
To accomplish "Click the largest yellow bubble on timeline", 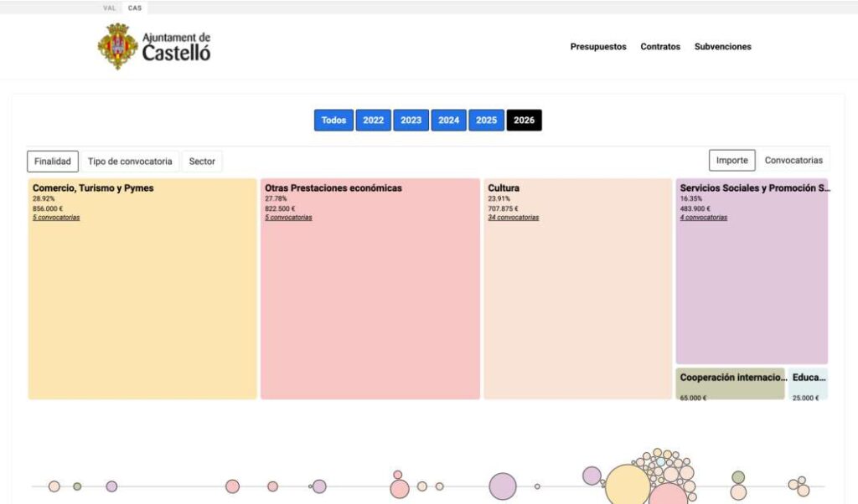I will [627, 486].
